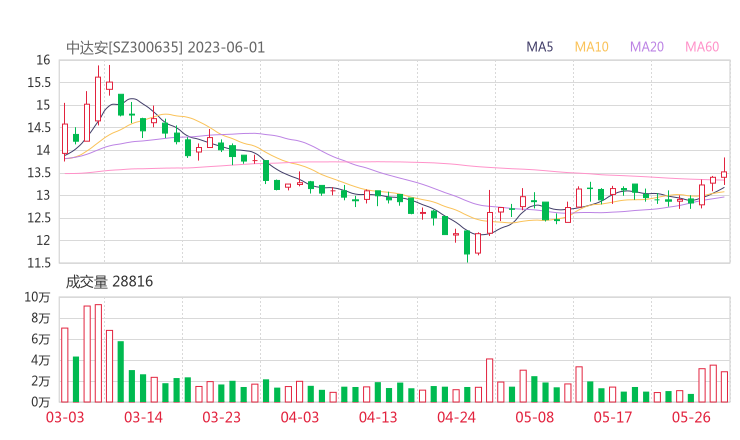The image size is (740, 440).
Task: Click the MA60 legend label
Action: 702,47
